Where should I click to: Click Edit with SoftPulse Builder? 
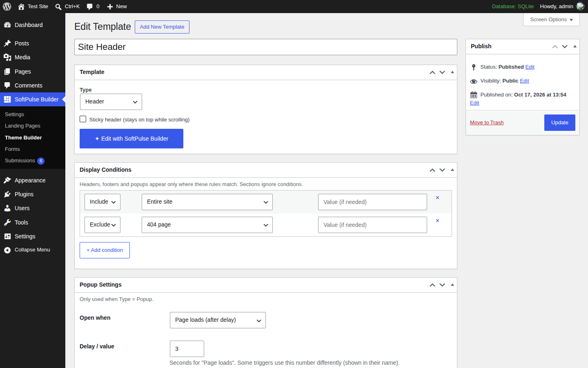[131, 139]
